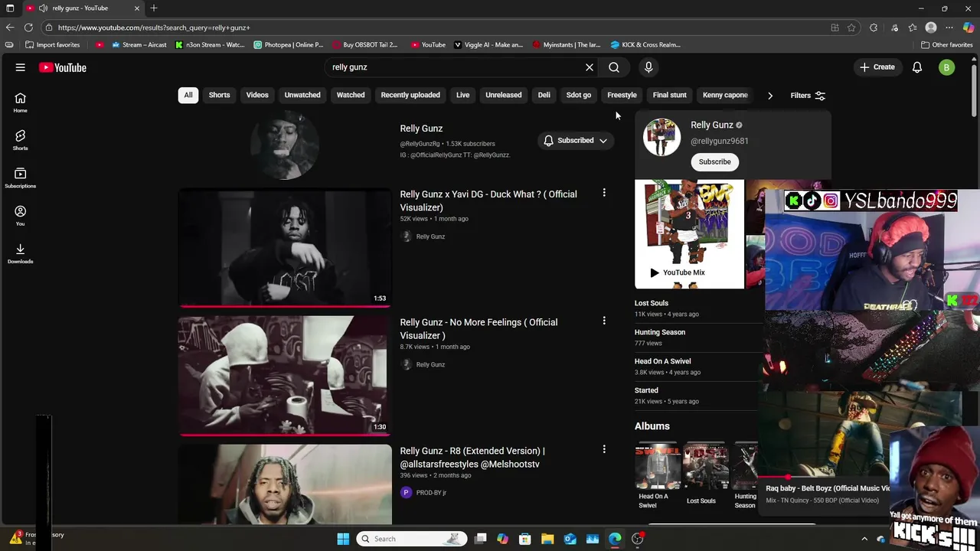Click the Create button
This screenshot has width=980, height=551.
coord(877,67)
